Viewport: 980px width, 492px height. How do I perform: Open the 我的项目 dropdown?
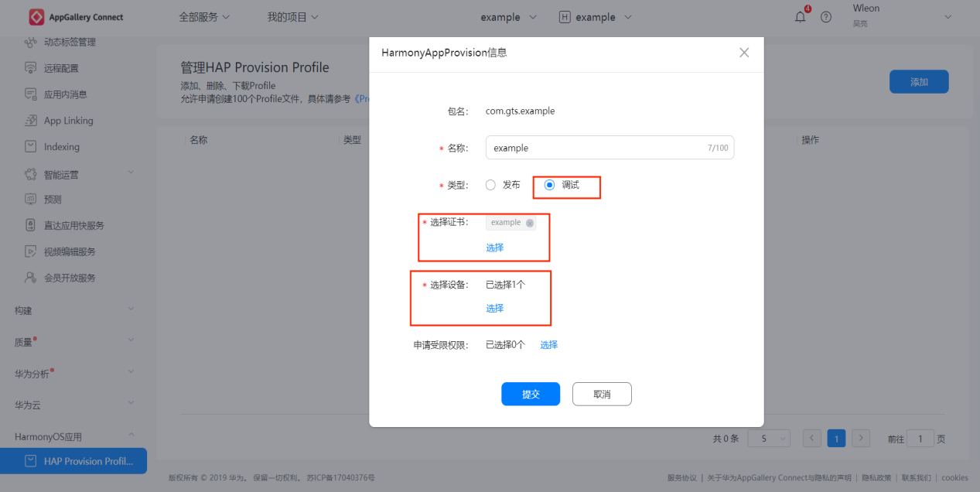292,17
